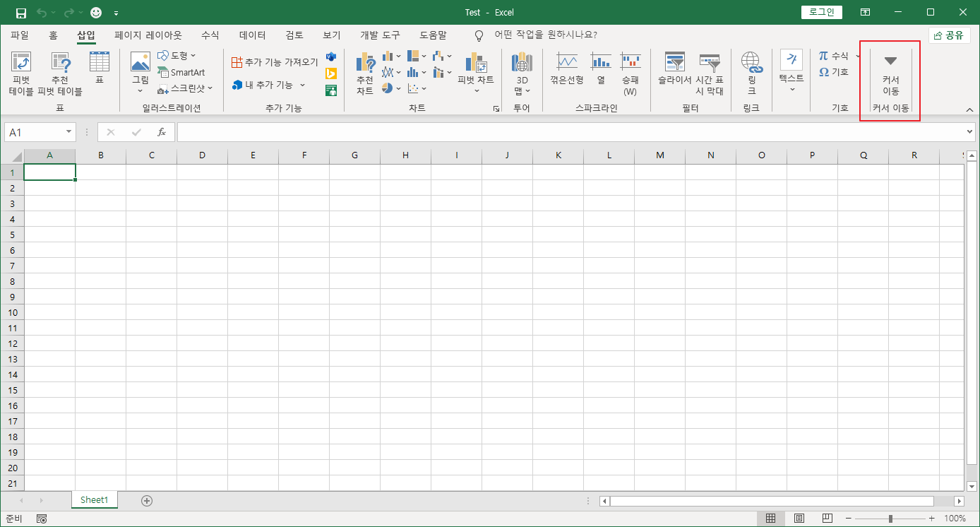
Task: Select the Sheet1 worksheet tab
Action: click(x=95, y=500)
